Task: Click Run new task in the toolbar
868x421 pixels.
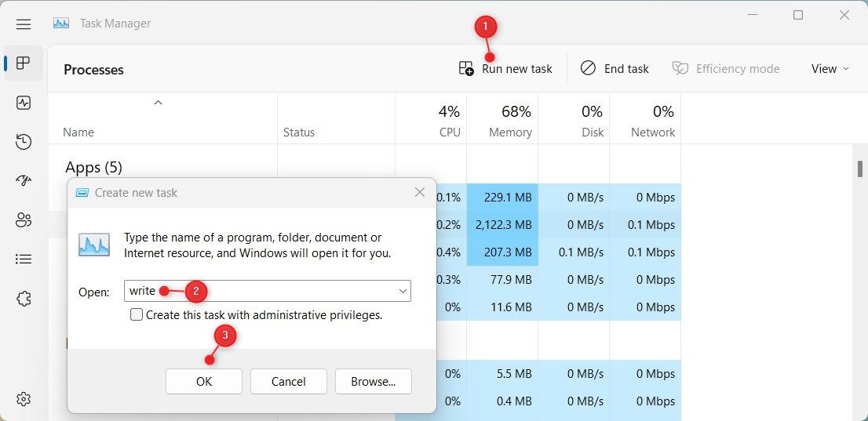Action: [x=506, y=69]
